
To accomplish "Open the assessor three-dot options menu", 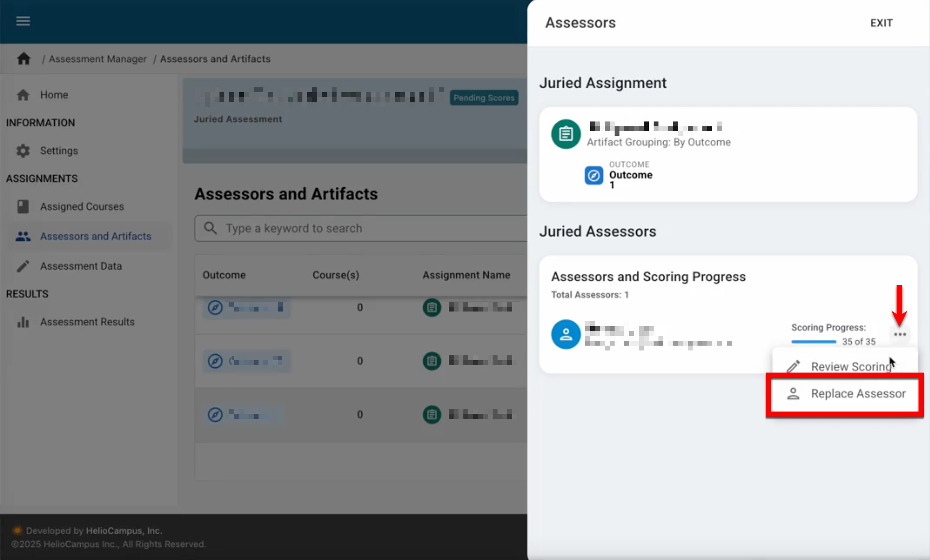I will click(x=900, y=334).
